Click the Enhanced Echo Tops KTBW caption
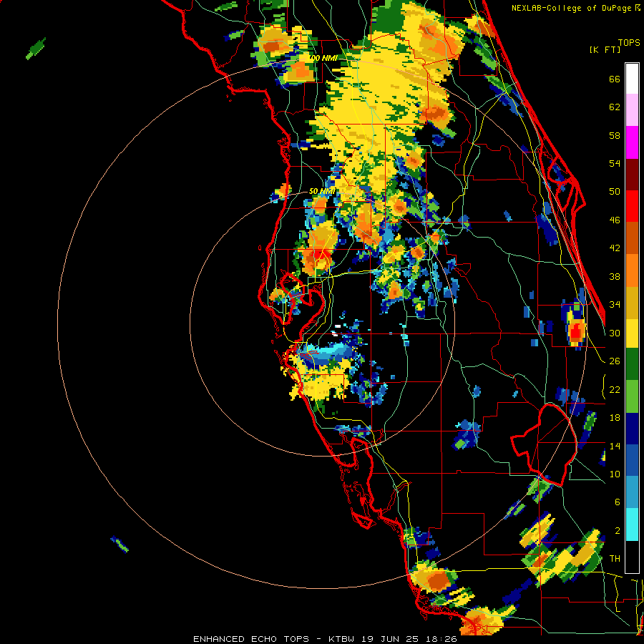 [325, 639]
